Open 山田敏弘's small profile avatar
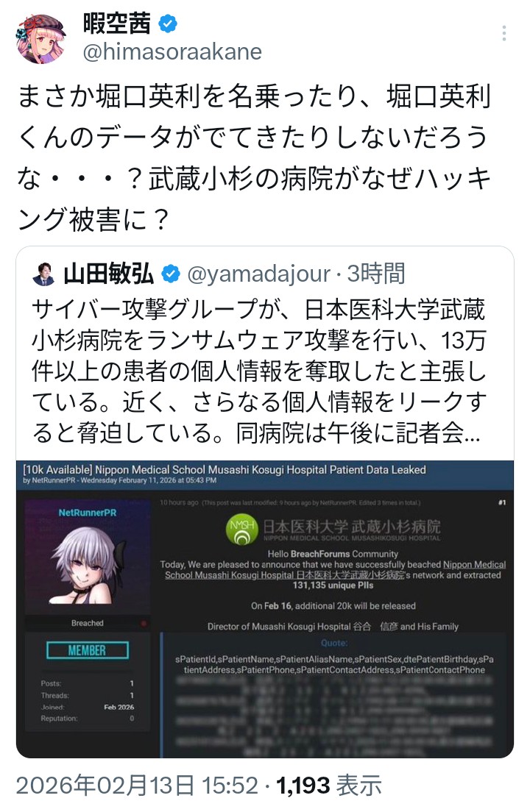The image size is (530, 812). point(44,274)
